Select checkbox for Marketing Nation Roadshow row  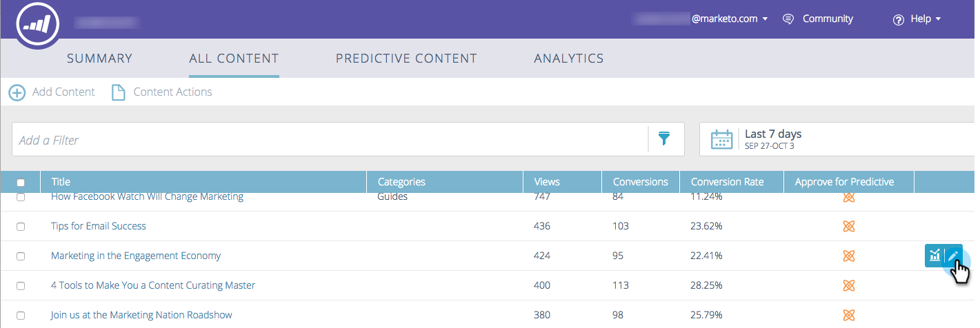[x=21, y=316]
